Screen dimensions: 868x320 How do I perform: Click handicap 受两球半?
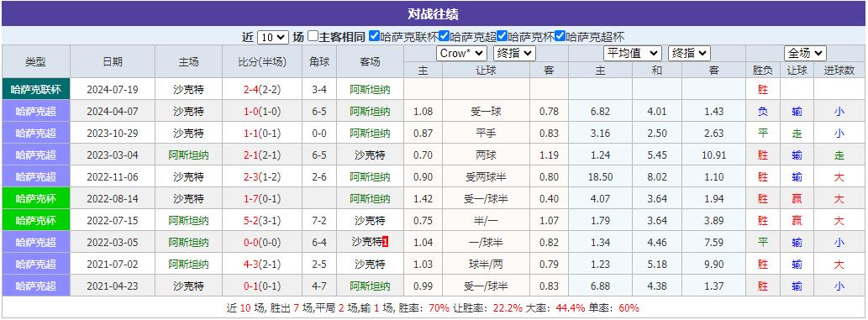486,176
